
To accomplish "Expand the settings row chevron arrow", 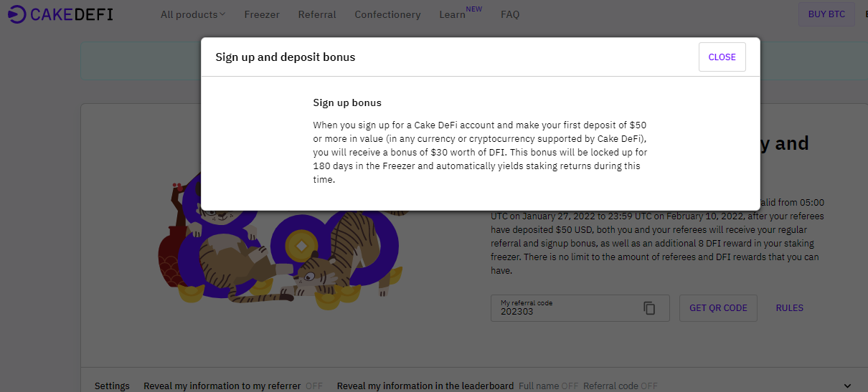I will [x=848, y=386].
